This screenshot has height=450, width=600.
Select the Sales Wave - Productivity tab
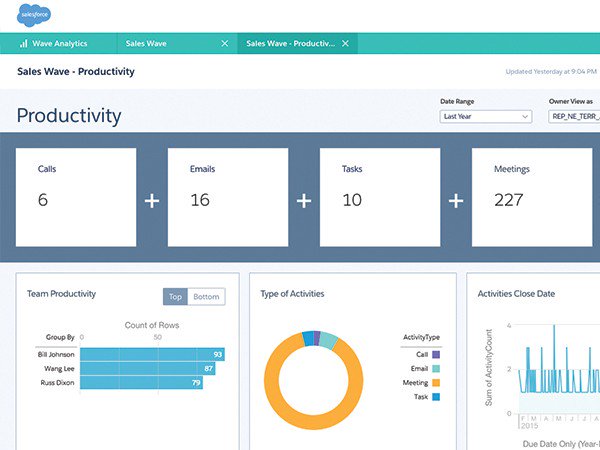click(297, 43)
